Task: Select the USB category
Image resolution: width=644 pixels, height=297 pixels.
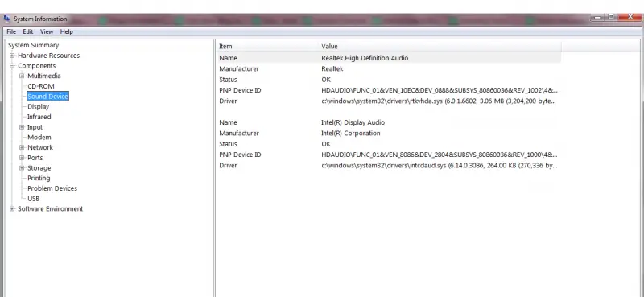Action: click(x=33, y=199)
